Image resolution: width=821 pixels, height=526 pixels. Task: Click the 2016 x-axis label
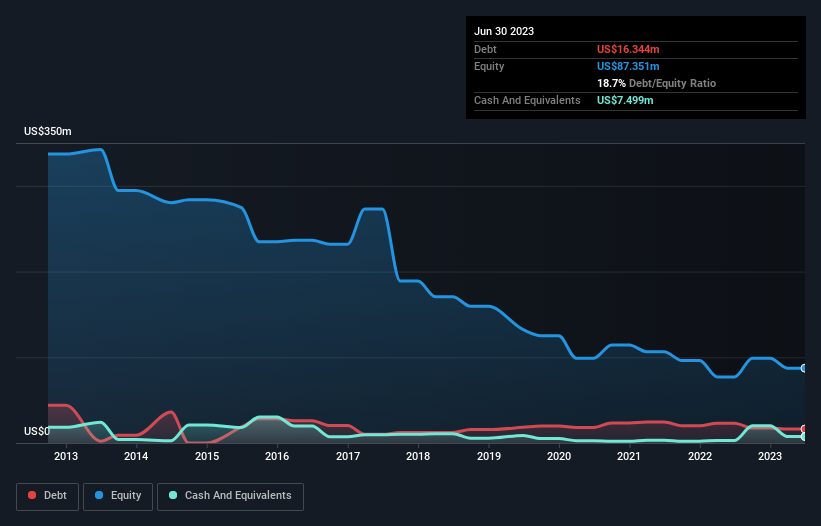pos(277,456)
